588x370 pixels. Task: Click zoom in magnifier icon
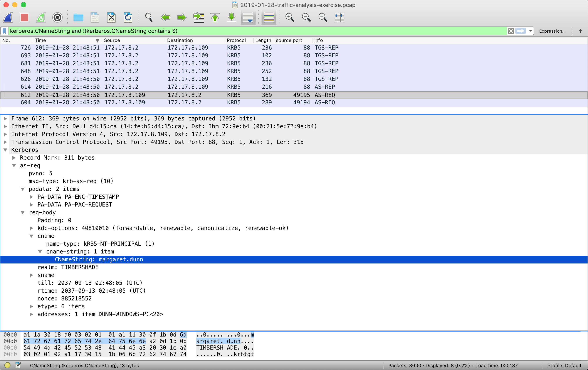point(290,18)
